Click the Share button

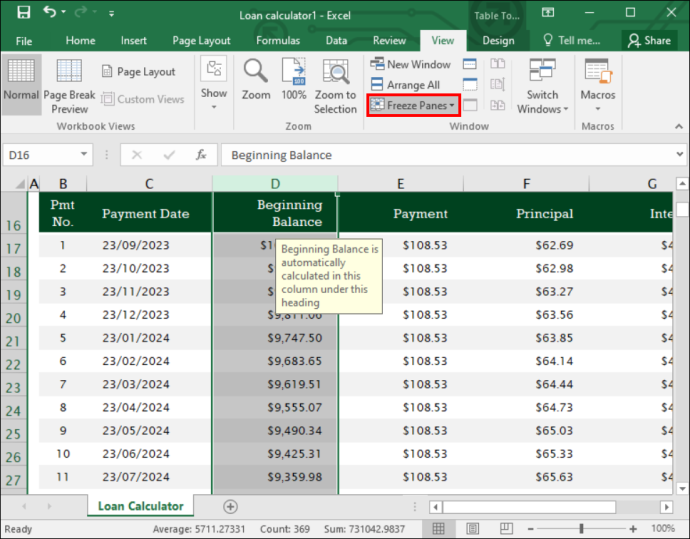(650, 40)
